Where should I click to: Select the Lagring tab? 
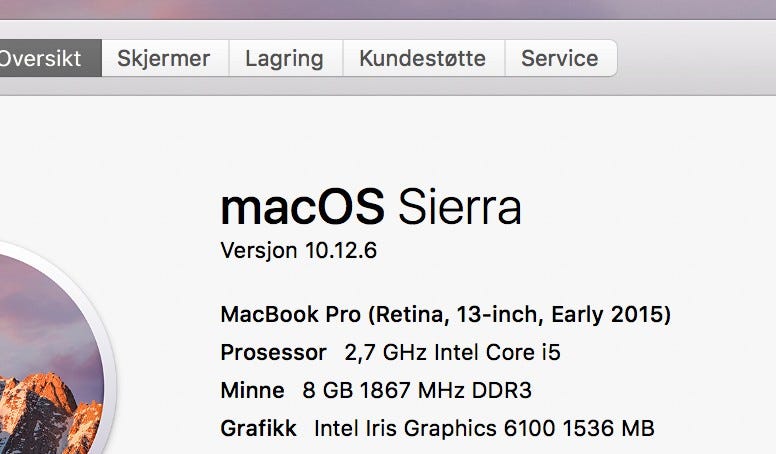[285, 58]
